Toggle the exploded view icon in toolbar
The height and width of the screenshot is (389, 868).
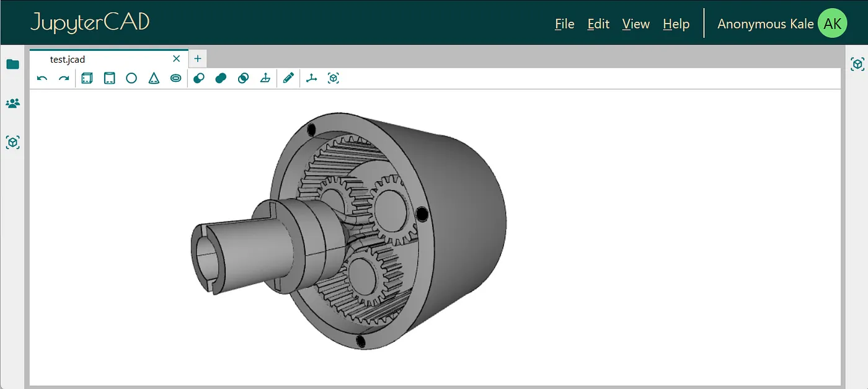tap(334, 78)
